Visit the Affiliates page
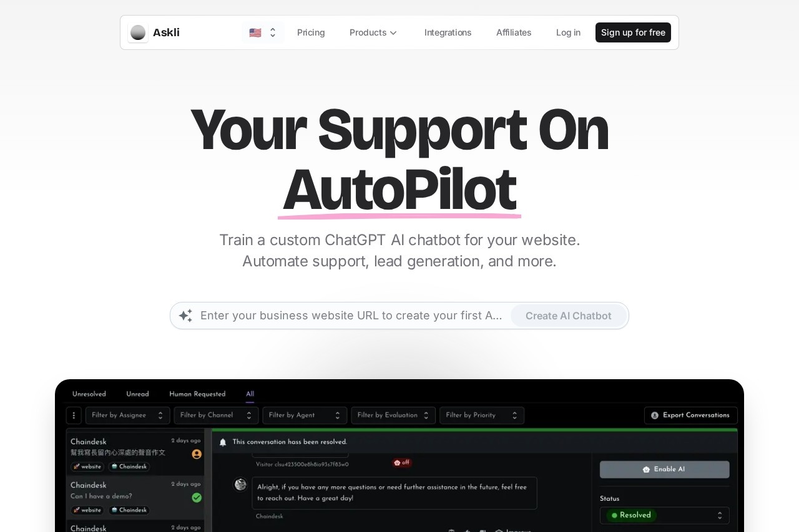This screenshot has width=799, height=532. pyautogui.click(x=514, y=32)
